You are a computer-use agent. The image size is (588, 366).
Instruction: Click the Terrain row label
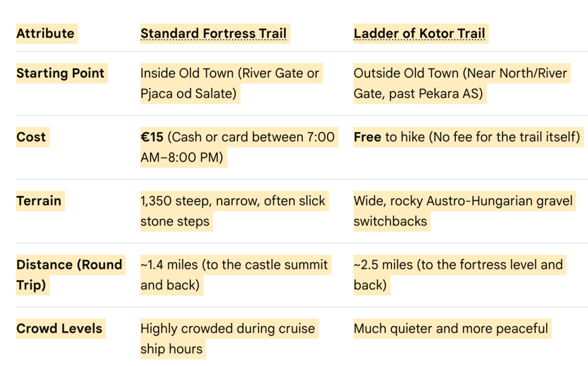click(39, 201)
